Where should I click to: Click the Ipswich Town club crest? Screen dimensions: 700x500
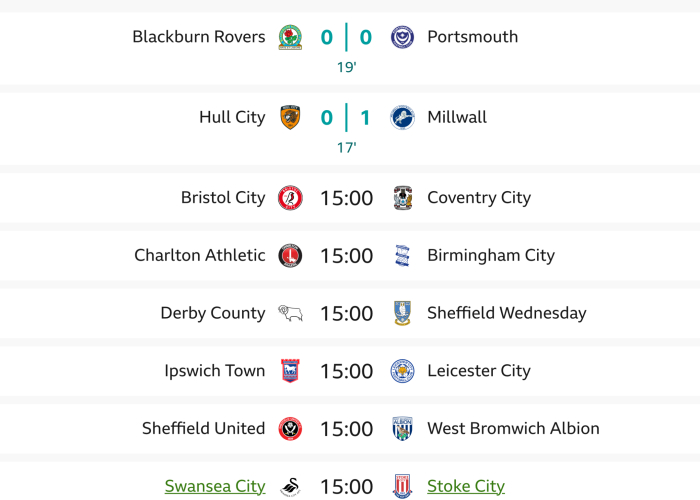pyautogui.click(x=290, y=371)
